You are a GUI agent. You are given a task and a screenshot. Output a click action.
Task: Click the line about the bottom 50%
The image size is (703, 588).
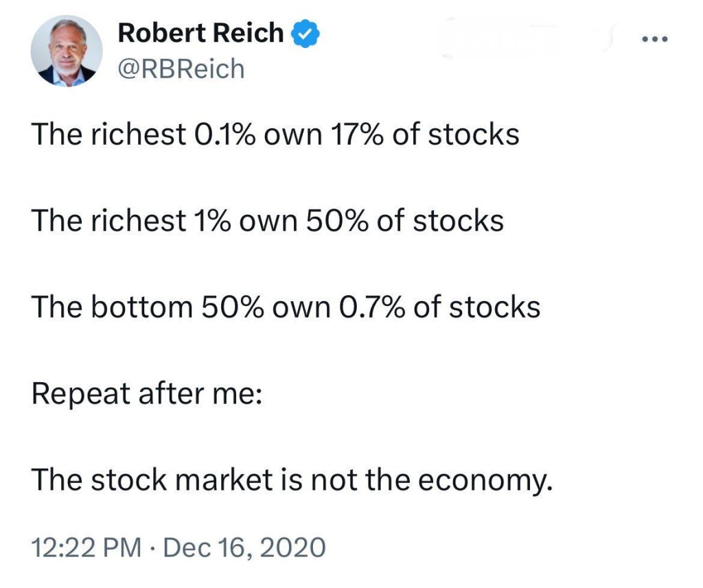click(x=286, y=307)
